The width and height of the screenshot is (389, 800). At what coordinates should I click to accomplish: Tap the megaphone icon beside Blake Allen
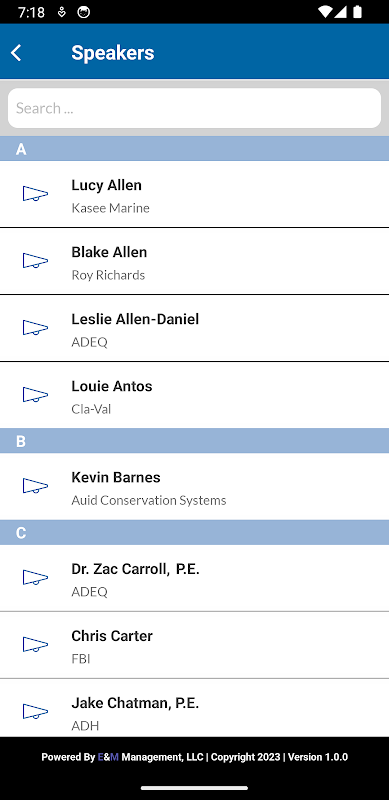coord(35,261)
